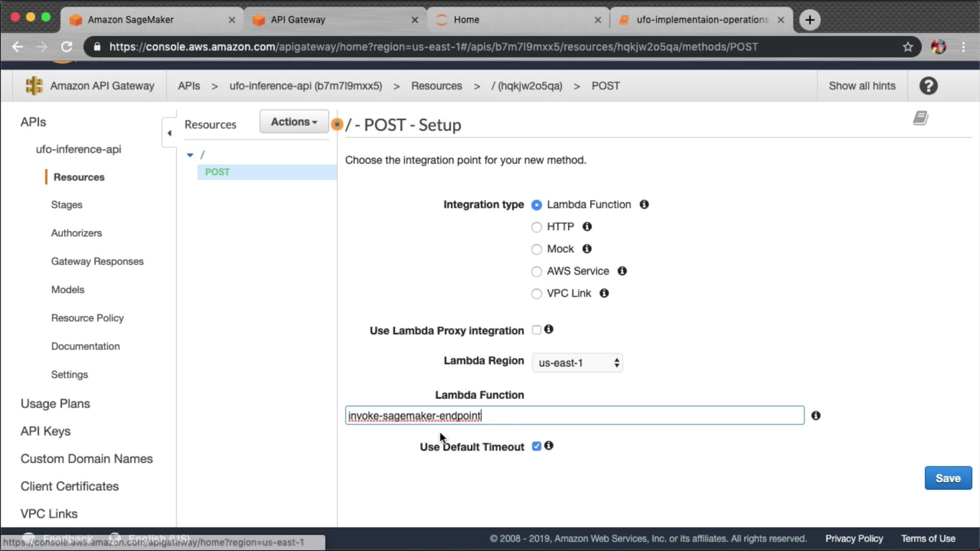The height and width of the screenshot is (551, 980).
Task: Enable Use Lambda Proxy integration checkbox
Action: pos(536,330)
